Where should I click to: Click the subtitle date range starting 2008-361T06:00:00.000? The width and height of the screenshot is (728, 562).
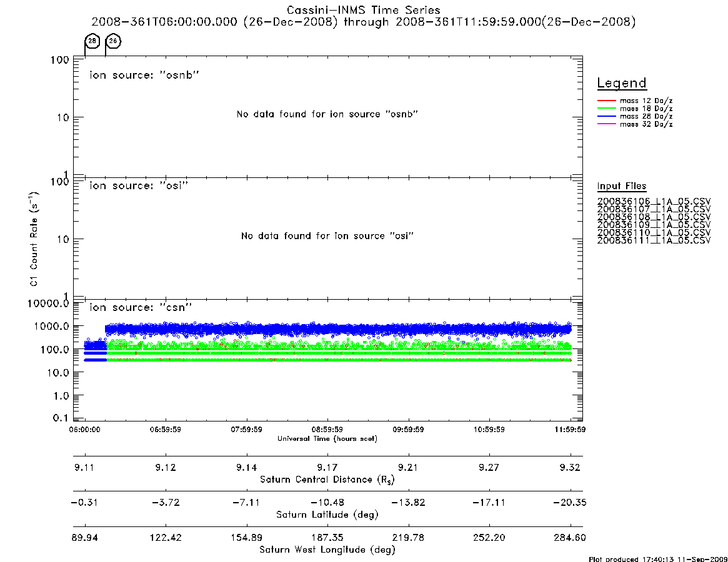(364, 22)
